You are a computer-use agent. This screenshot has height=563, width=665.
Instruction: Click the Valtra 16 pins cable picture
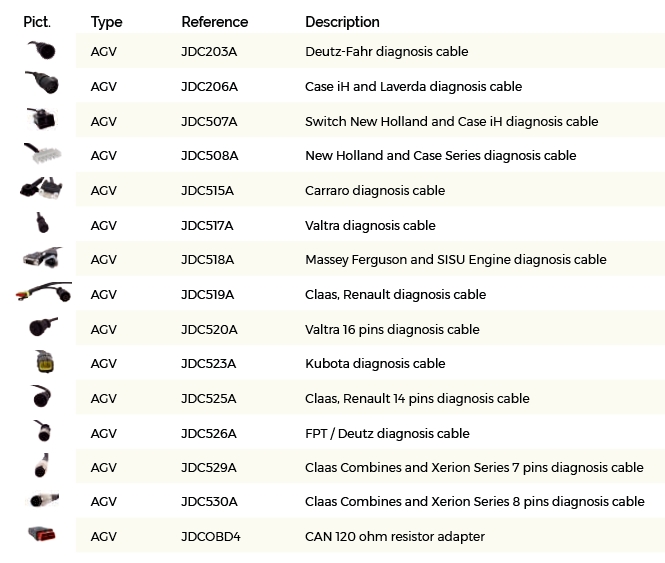tap(43, 326)
